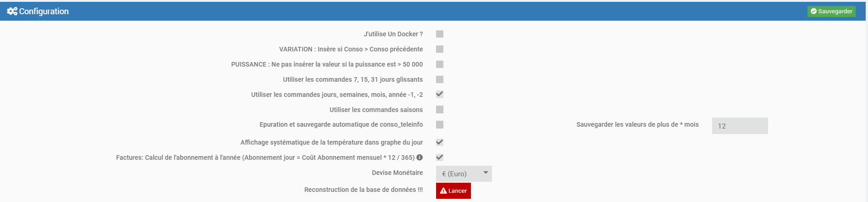Click the months input field showing 12
The height and width of the screenshot is (202, 868).
tap(740, 126)
